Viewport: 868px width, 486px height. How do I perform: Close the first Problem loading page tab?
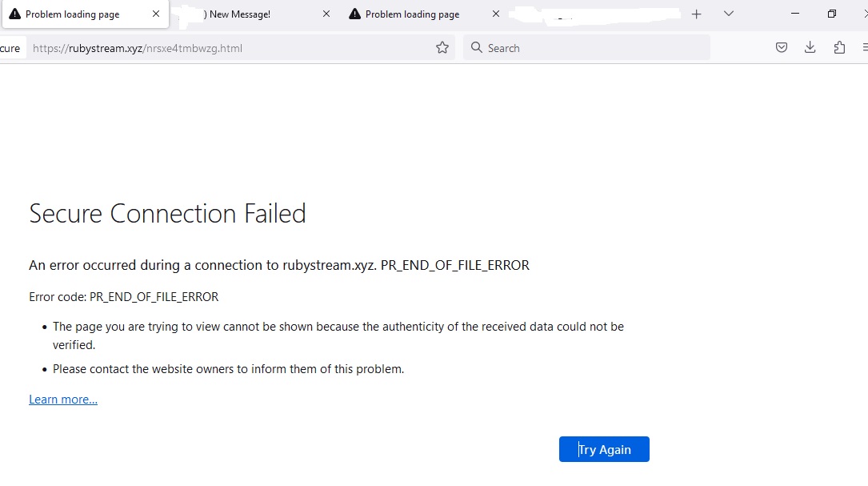(x=156, y=14)
